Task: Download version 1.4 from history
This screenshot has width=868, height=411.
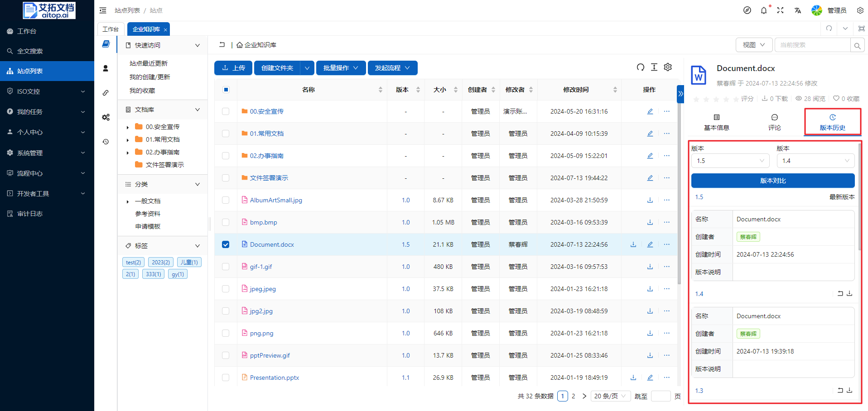Action: pos(849,294)
